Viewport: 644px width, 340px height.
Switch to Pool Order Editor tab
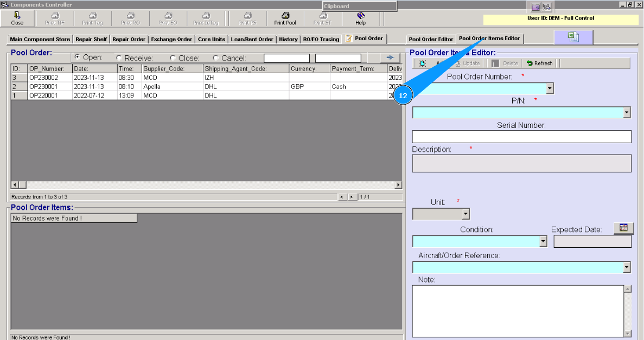pyautogui.click(x=431, y=40)
